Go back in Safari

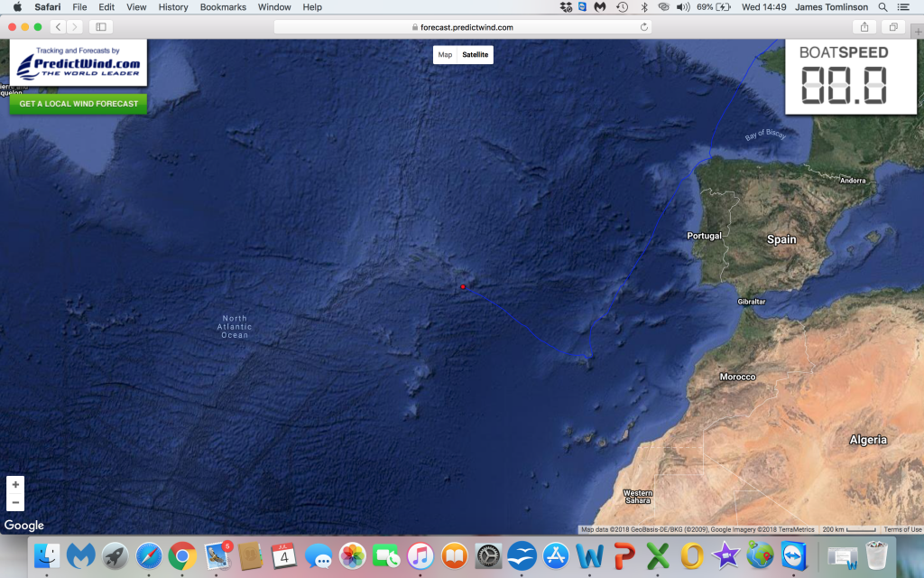[x=58, y=27]
